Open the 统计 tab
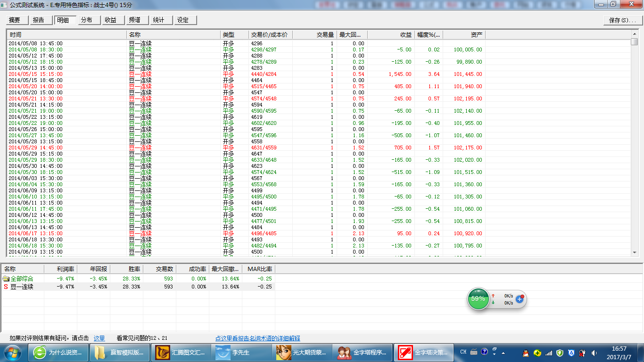The width and height of the screenshot is (644, 362). tap(159, 20)
